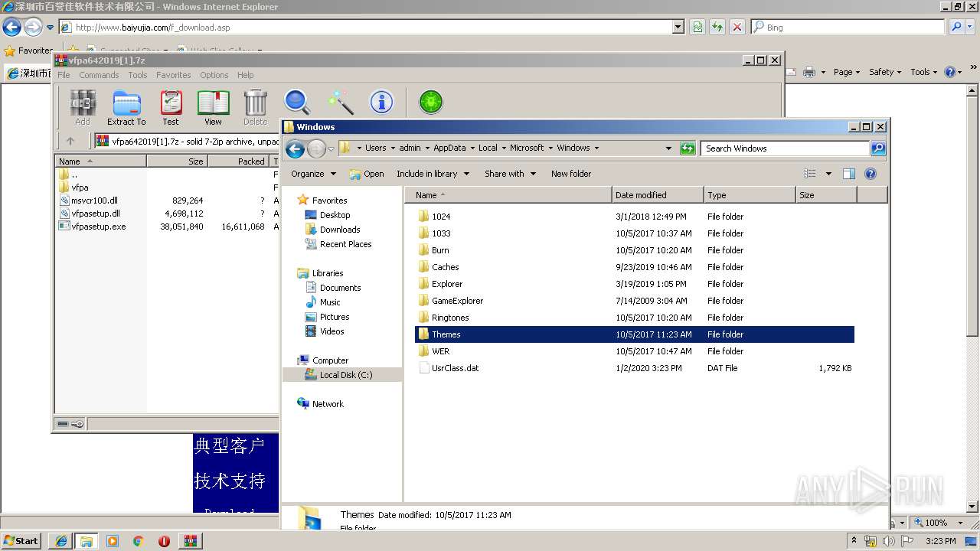Run Test on the archive
The width and height of the screenshot is (980, 551).
click(x=171, y=107)
